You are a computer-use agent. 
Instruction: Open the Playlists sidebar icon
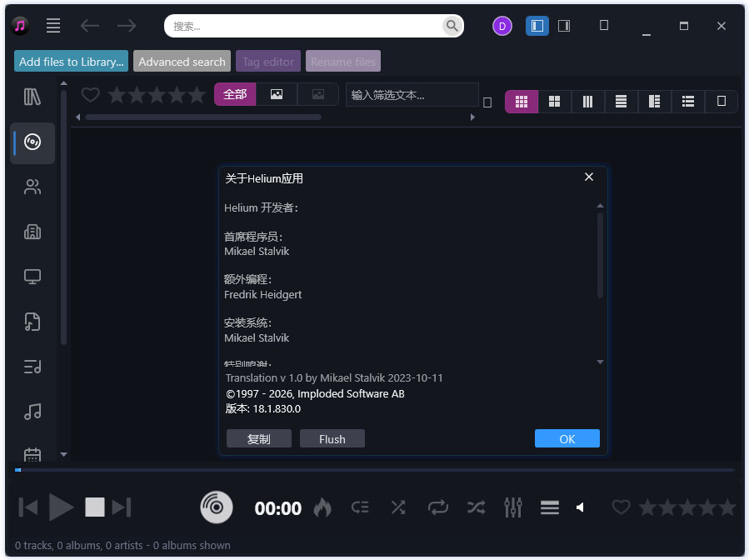[x=32, y=367]
